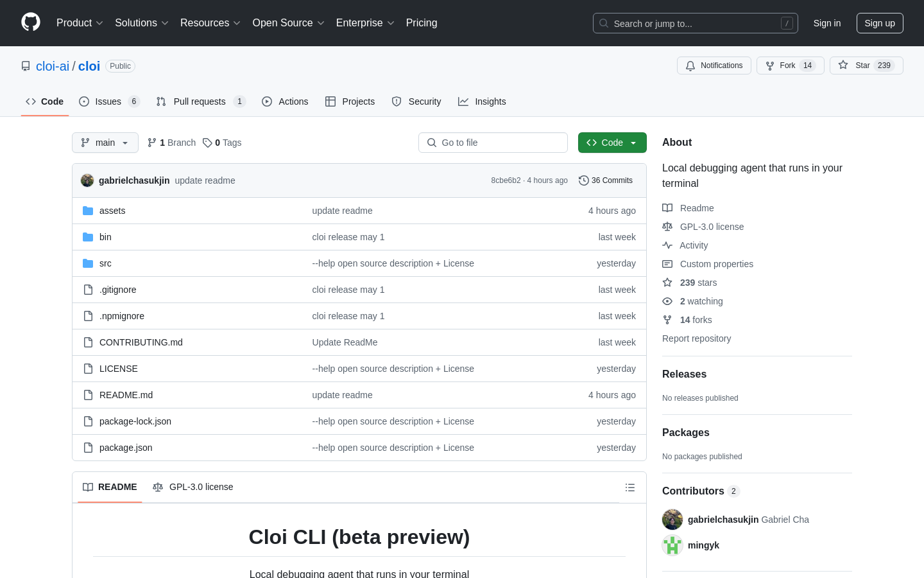The image size is (924, 578).
Task: Click the LICENSE file icon
Action: [x=88, y=369]
